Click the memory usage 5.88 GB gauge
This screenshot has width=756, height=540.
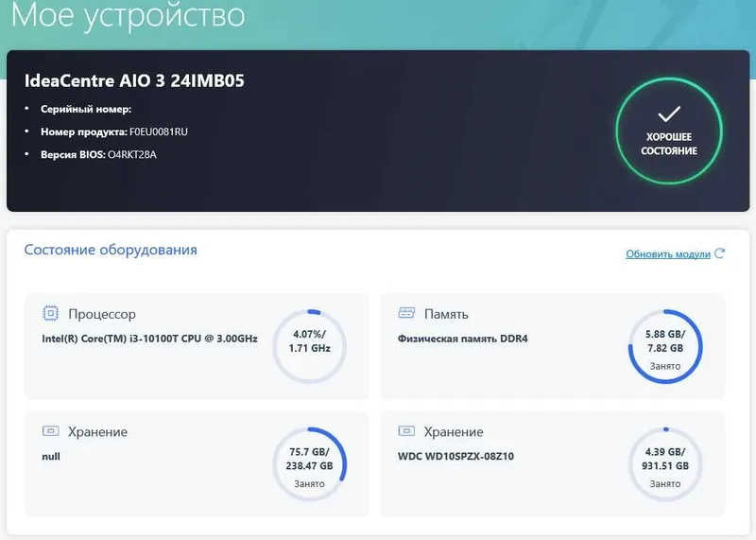pyautogui.click(x=665, y=346)
